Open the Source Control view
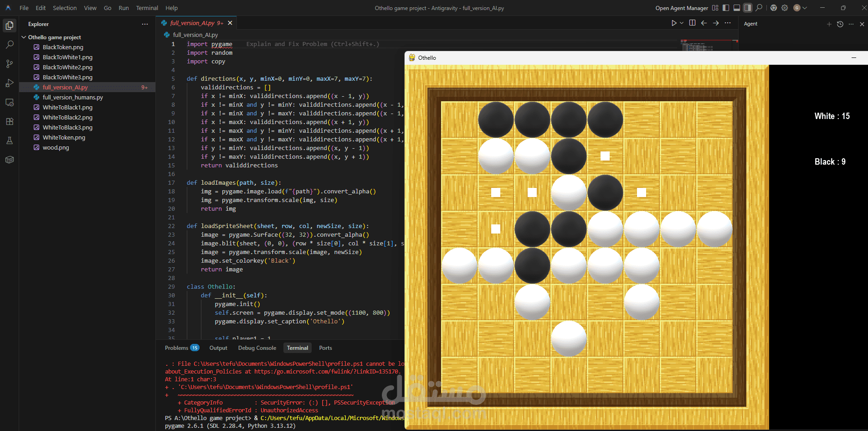Screen dimensions: 868x431 9,64
